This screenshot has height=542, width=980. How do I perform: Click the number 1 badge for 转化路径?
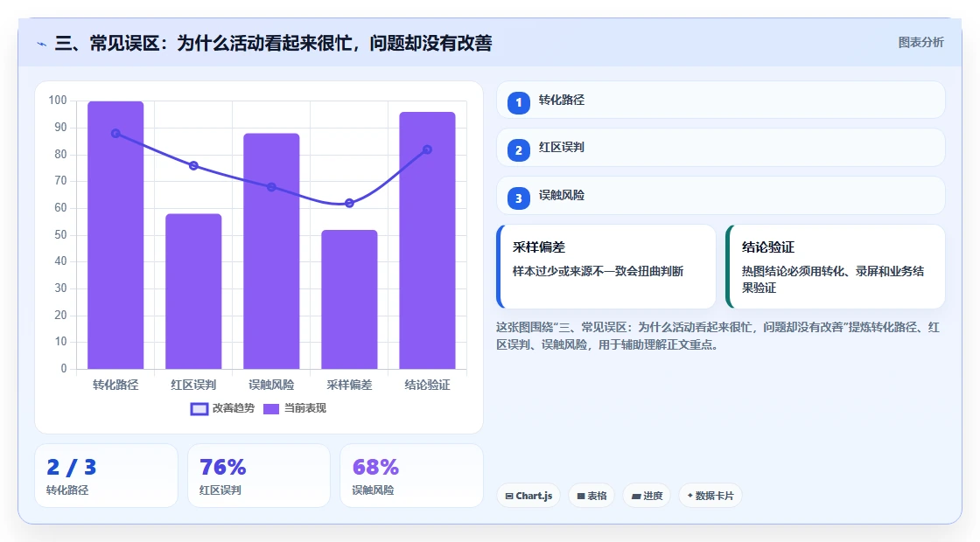point(518,103)
